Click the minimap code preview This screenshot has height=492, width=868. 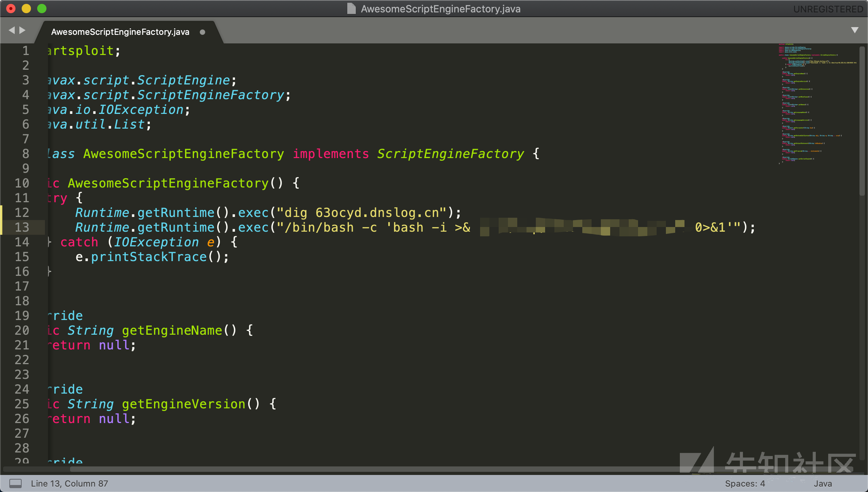tap(817, 105)
